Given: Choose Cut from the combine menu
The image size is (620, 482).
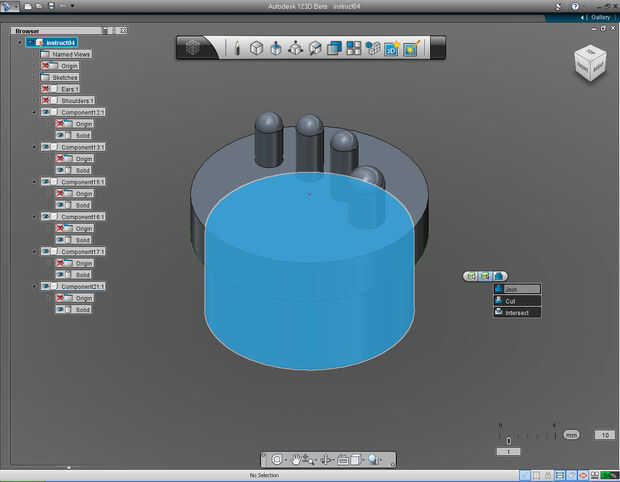Looking at the screenshot, I should (517, 301).
